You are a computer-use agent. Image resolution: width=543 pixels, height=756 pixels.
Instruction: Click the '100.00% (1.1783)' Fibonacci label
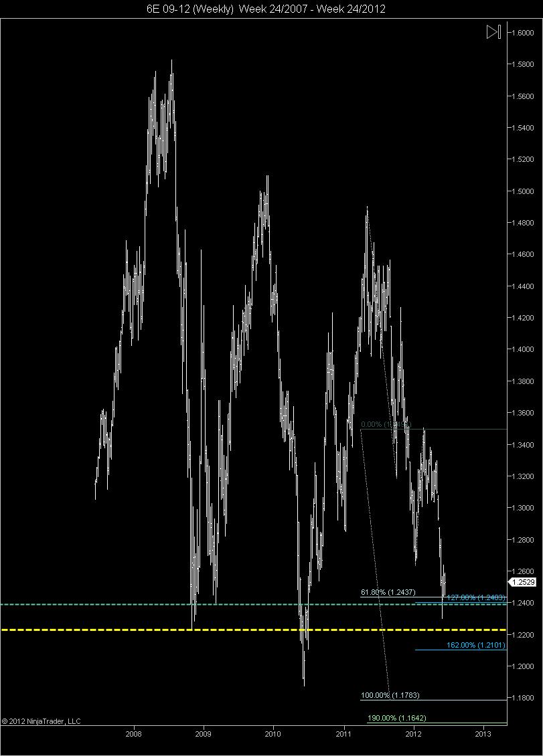pyautogui.click(x=390, y=695)
